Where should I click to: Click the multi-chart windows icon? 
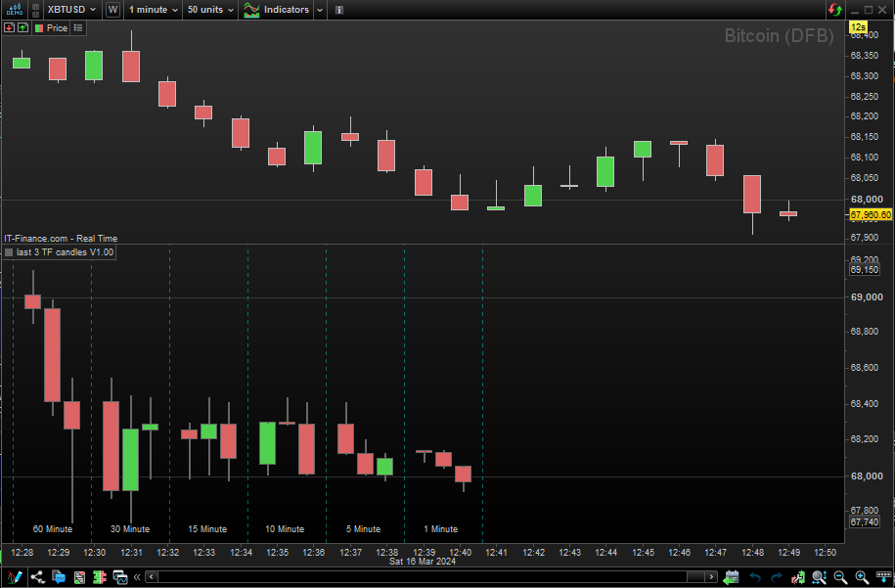[x=120, y=577]
